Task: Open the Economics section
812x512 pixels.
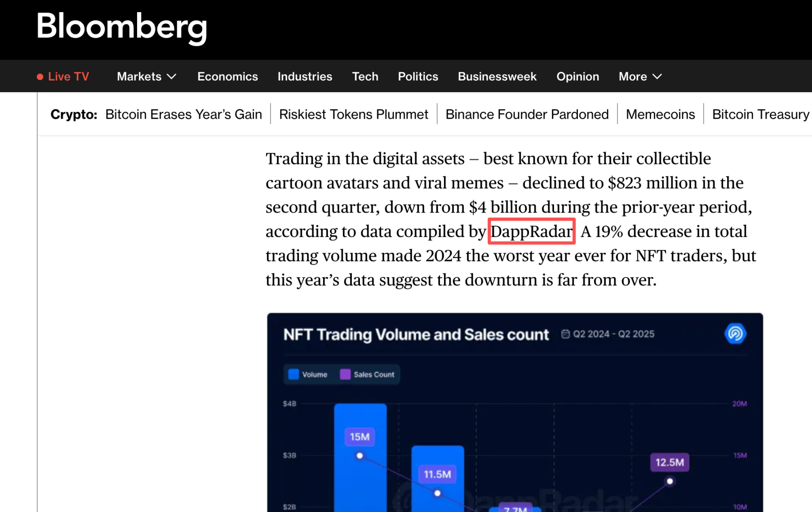Action: 227,76
